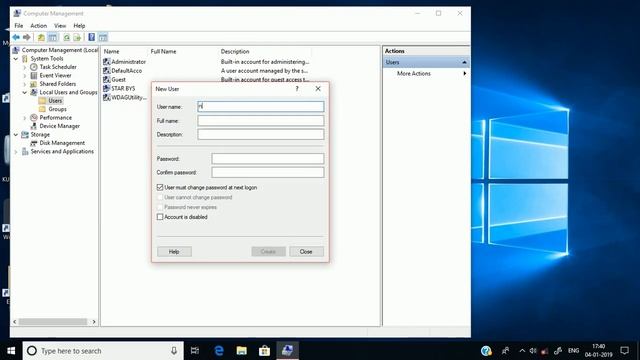
Task: Open the Help menu in the menu bar
Action: 79,26
